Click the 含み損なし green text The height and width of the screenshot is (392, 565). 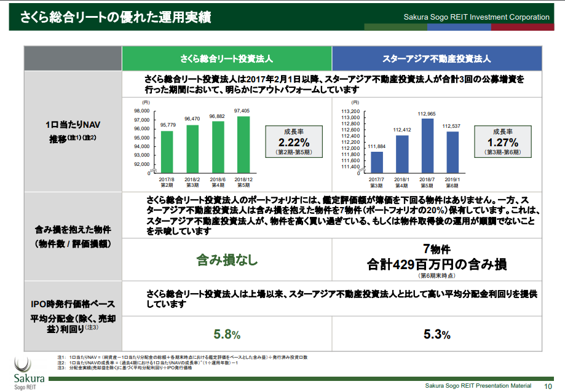[x=227, y=259]
